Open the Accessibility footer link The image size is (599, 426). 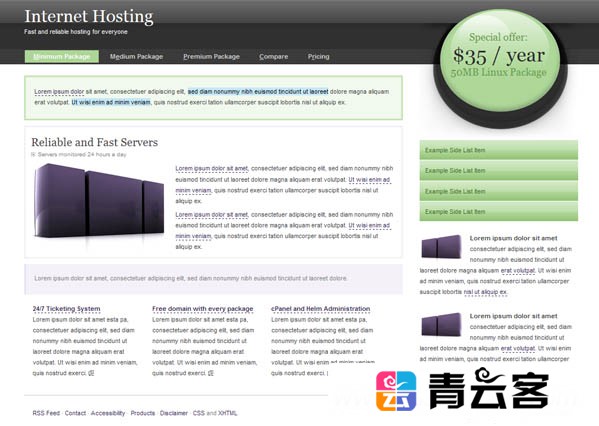108,413
